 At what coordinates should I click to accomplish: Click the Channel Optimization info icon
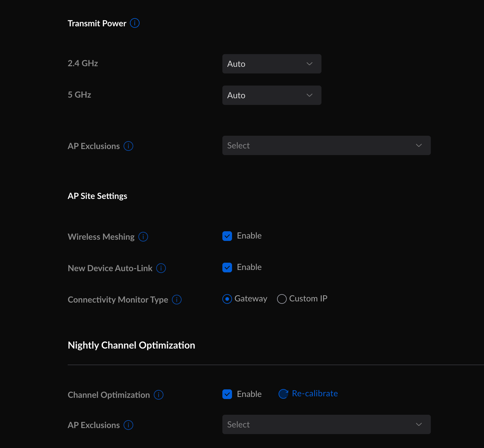[158, 395]
